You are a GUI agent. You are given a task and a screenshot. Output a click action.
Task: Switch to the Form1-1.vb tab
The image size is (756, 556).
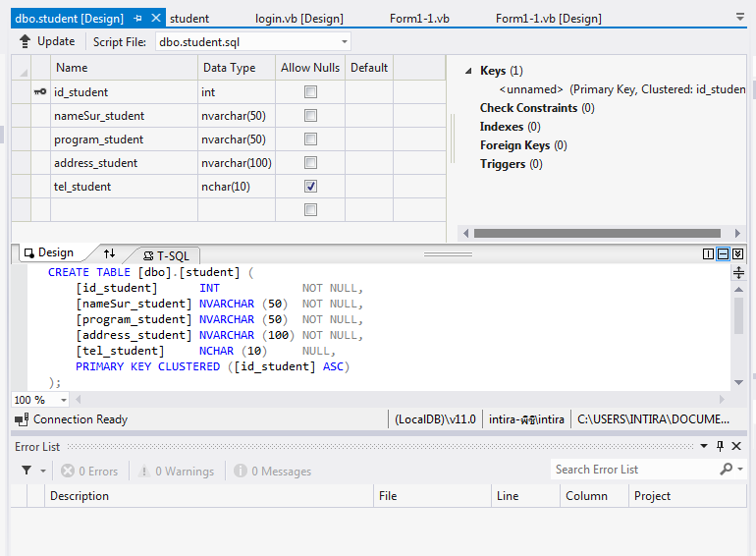click(x=419, y=19)
